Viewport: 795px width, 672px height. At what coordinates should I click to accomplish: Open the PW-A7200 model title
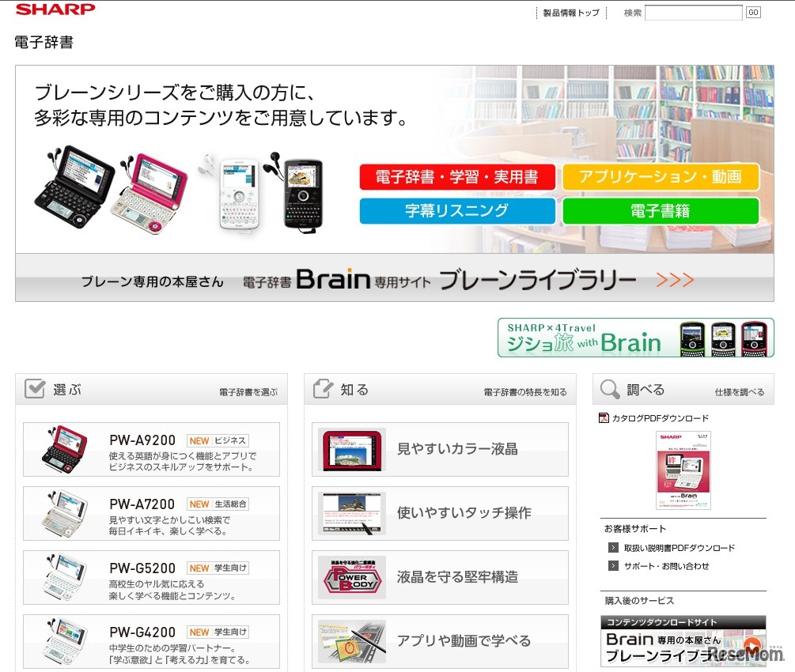(142, 504)
